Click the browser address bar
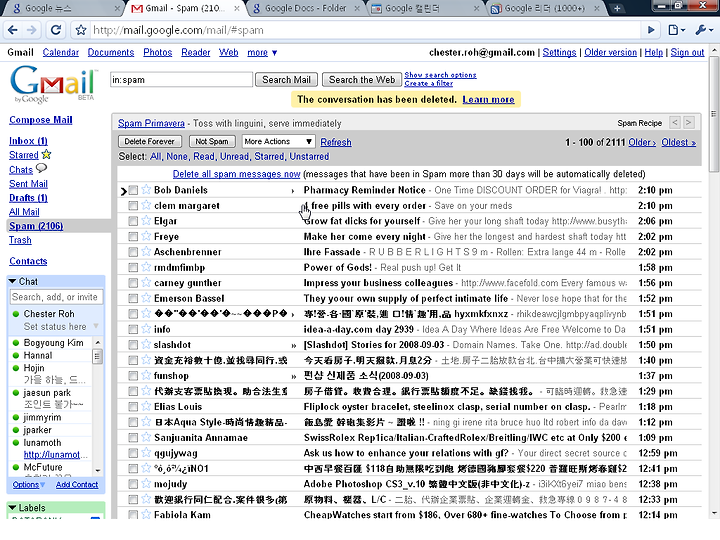Viewport: 720px width, 540px height. point(365,30)
